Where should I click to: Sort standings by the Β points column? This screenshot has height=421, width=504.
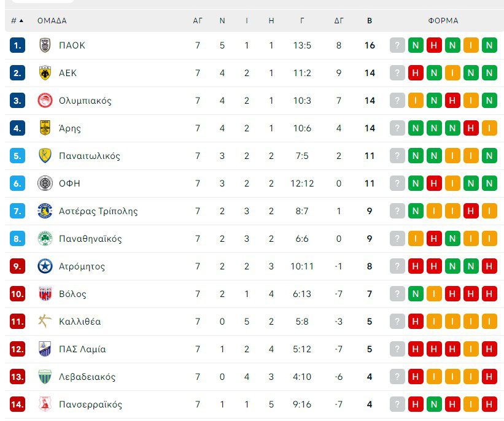370,20
